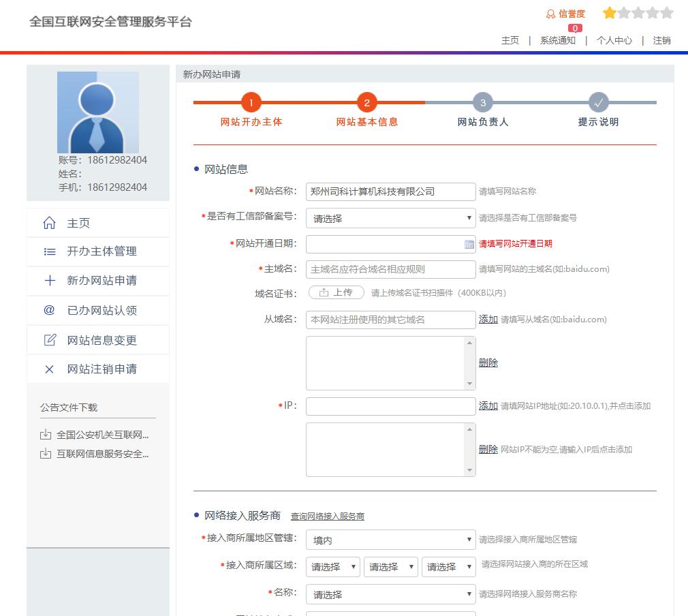Click the red notification badge showing 0

point(575,28)
